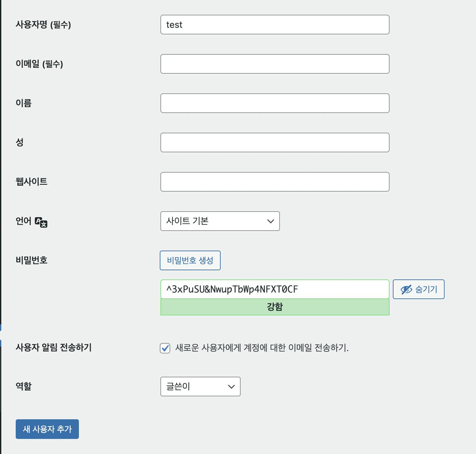Click the 새로운 사용자에게 계정에 대한 이메일 전송하기 label text
This screenshot has width=476, height=454.
(262, 348)
